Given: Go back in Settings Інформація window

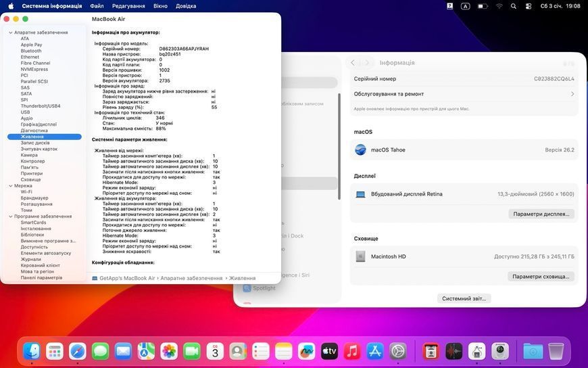Looking at the screenshot, I should click(353, 63).
